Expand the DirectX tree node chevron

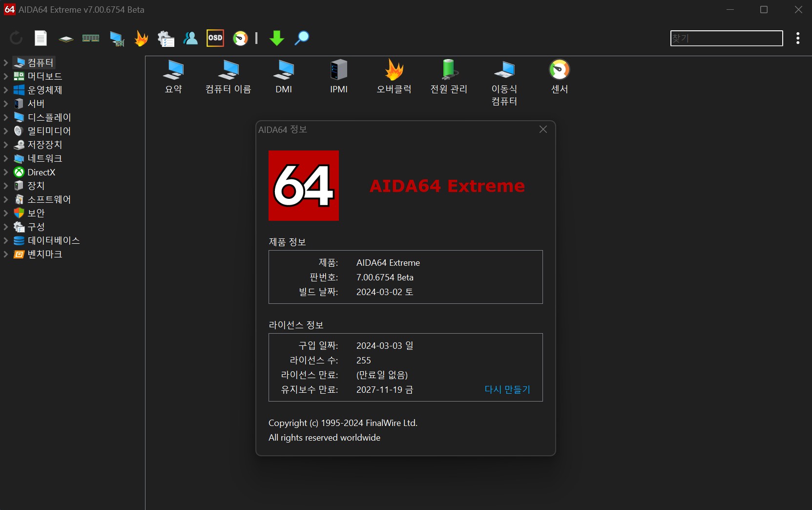click(6, 172)
